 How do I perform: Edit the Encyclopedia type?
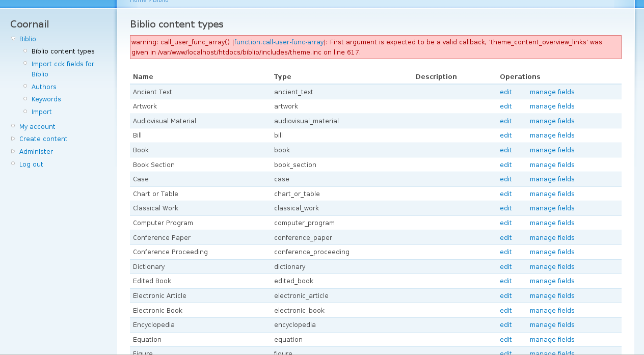pyautogui.click(x=505, y=325)
